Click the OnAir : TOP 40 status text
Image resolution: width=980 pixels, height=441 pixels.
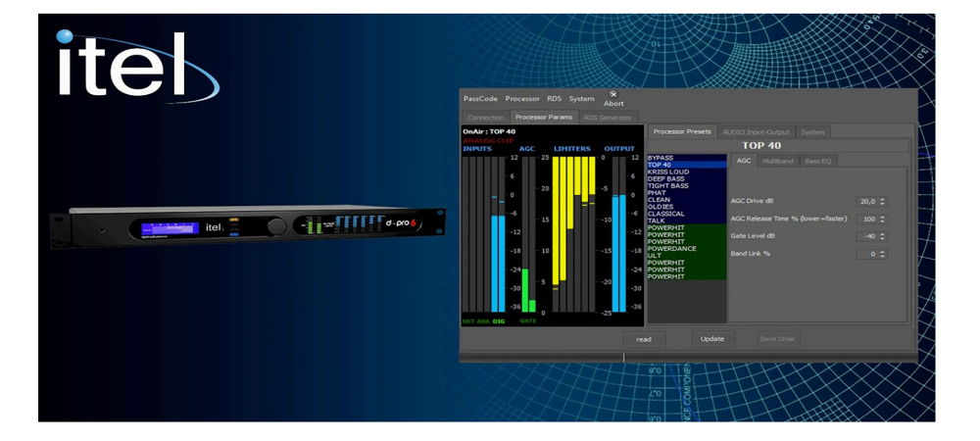[489, 131]
